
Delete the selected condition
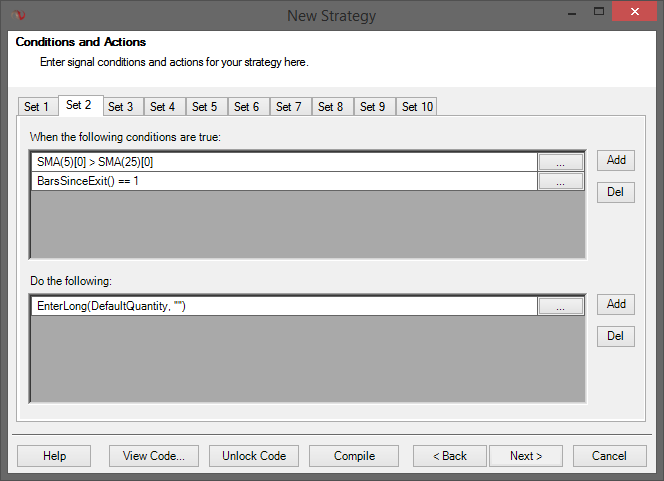(x=616, y=192)
